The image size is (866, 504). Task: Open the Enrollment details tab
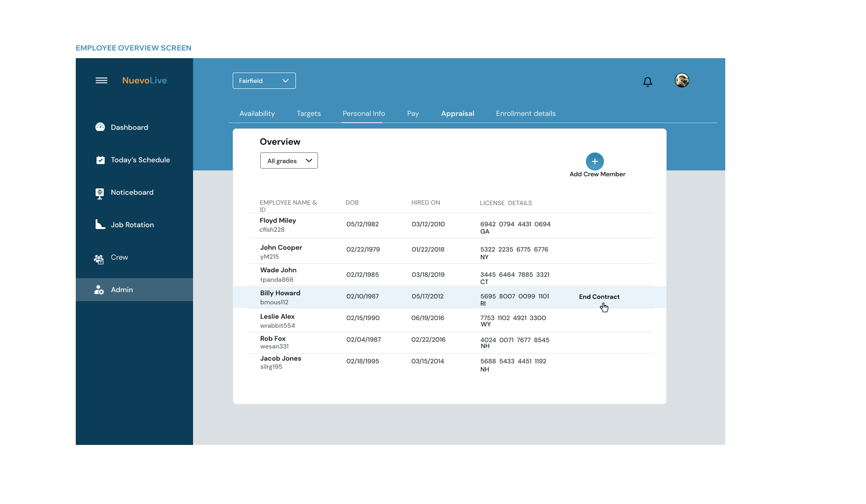525,114
